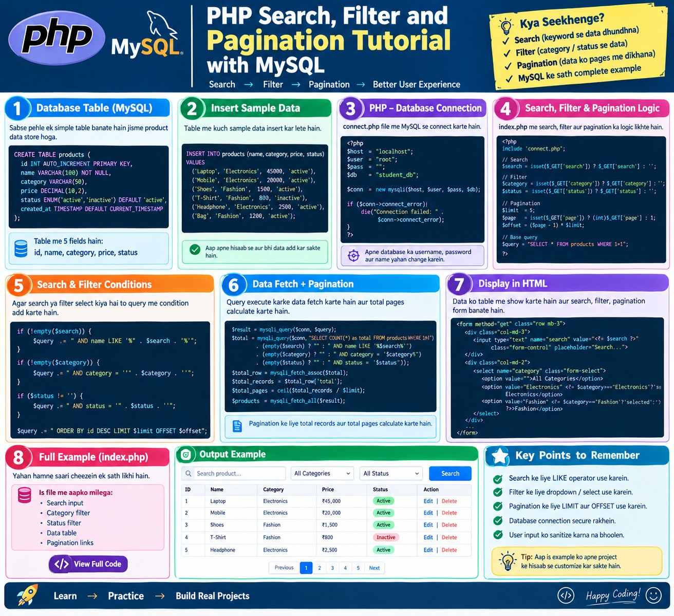Click Build Real Projects in the footer

[x=213, y=596]
